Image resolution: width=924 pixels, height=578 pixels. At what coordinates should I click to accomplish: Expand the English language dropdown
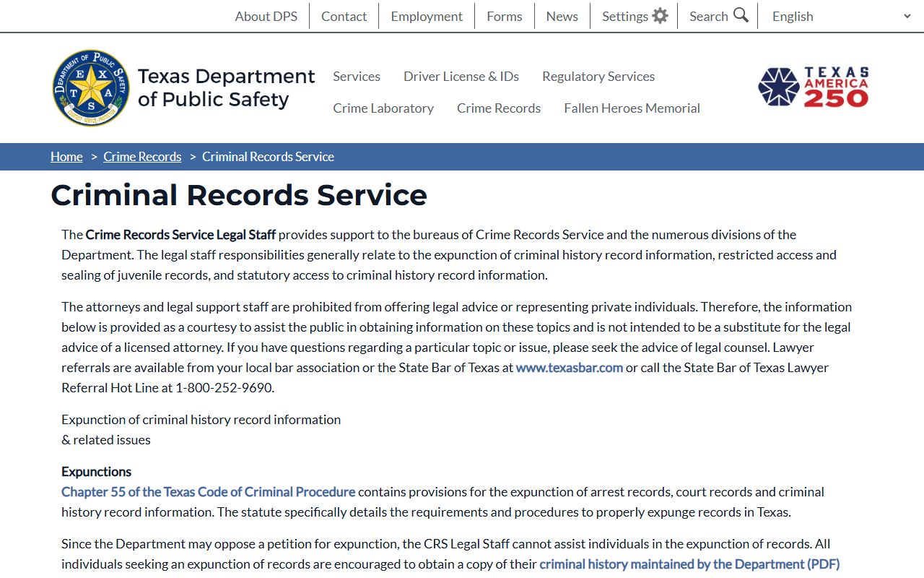(842, 16)
